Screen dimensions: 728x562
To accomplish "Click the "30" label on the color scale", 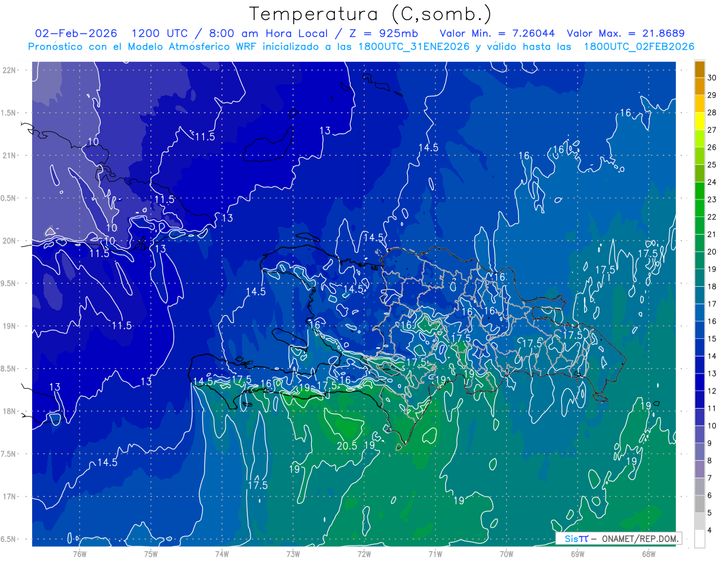I will (712, 78).
